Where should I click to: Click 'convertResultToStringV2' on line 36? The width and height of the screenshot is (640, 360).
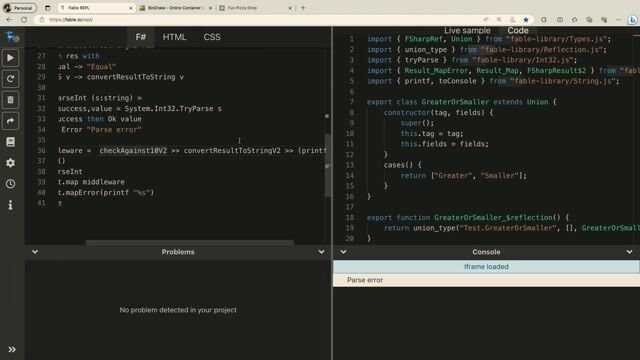232,151
